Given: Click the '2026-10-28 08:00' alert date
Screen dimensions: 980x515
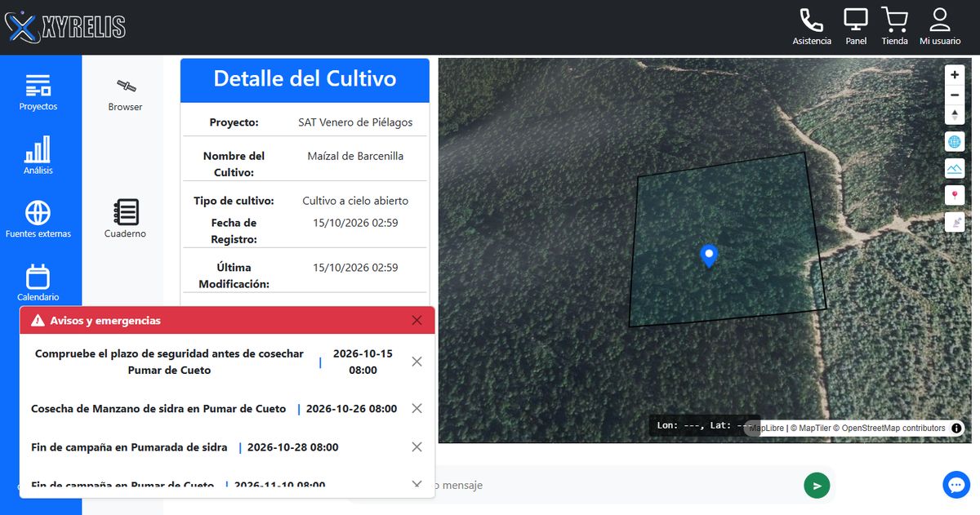Looking at the screenshot, I should click(x=292, y=447).
